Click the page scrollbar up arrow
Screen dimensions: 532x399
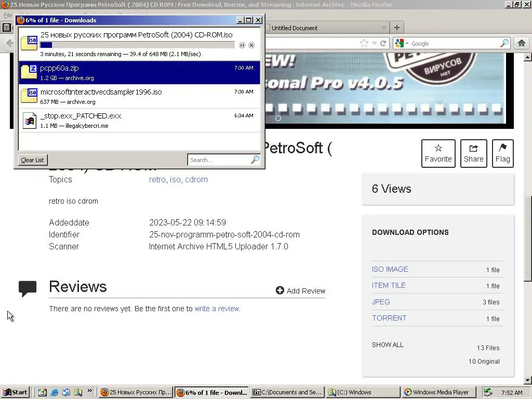pos(527,57)
